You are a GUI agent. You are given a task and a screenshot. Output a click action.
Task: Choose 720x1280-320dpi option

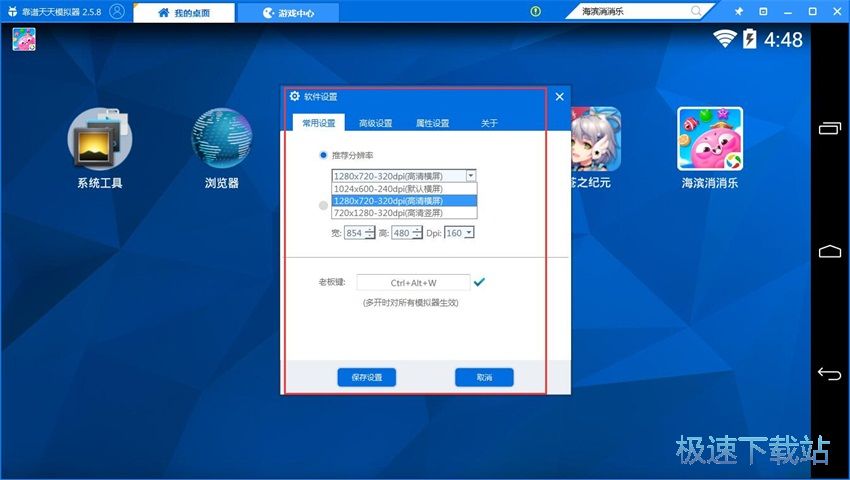tap(404, 213)
